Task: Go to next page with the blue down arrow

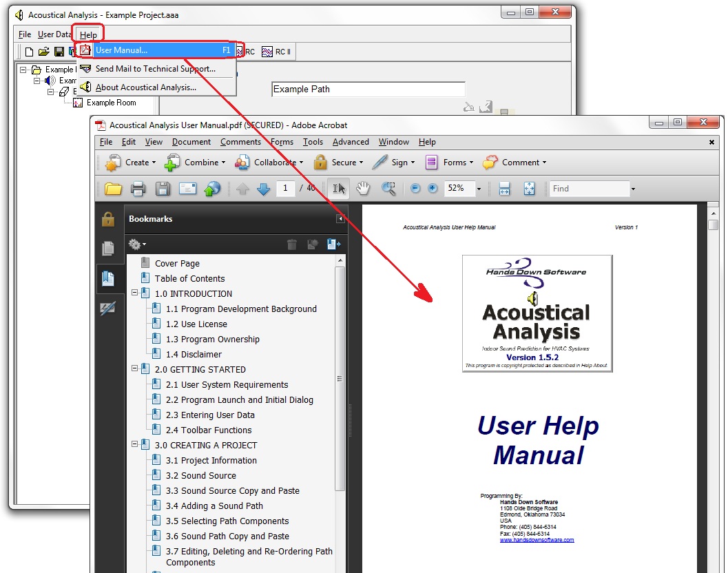Action: coord(263,189)
